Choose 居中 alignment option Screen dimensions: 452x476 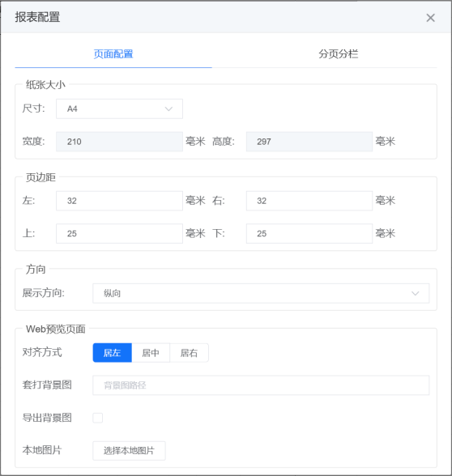(x=151, y=353)
